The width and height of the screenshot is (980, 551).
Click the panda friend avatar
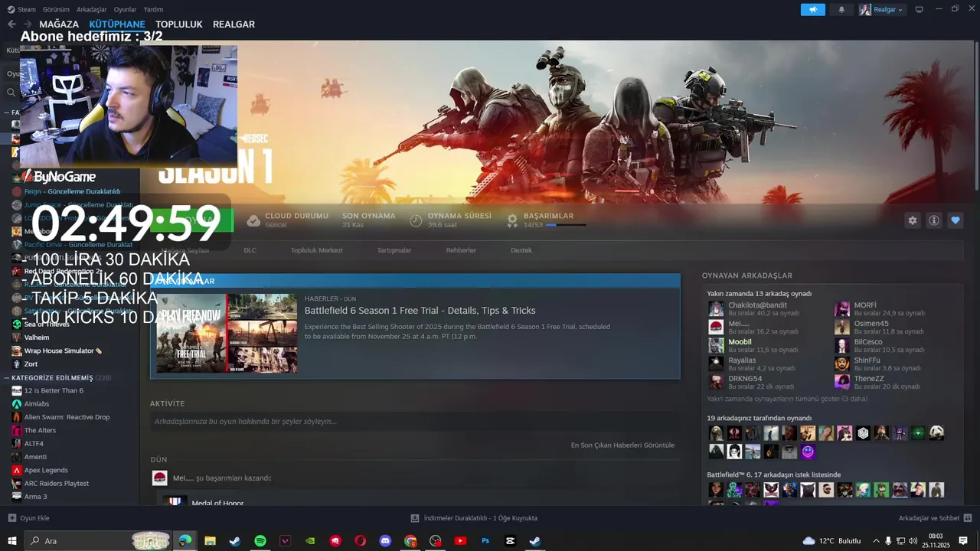point(937,433)
